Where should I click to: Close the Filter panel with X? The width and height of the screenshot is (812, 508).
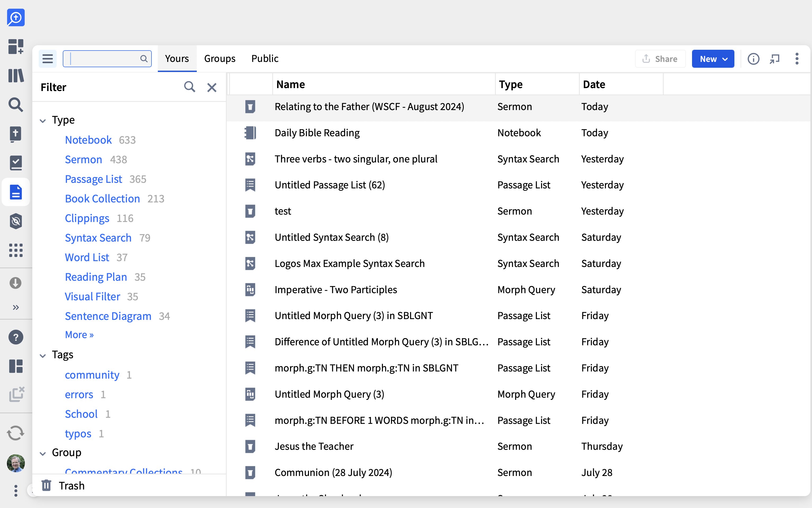(212, 87)
